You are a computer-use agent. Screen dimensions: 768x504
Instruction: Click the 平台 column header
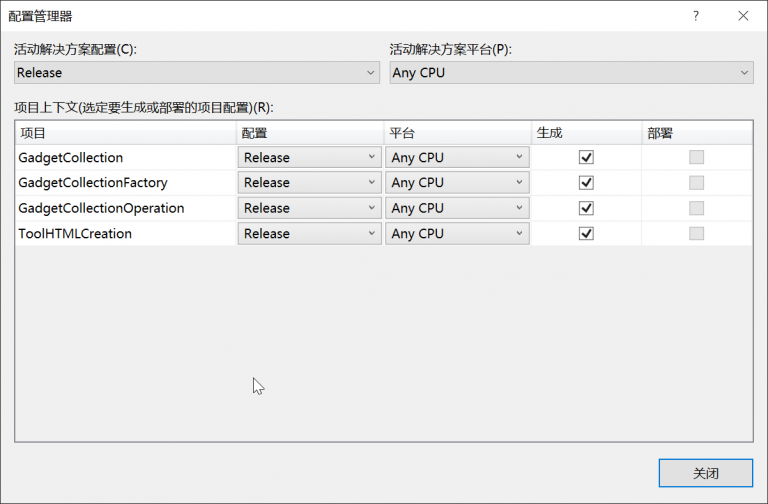tap(456, 132)
